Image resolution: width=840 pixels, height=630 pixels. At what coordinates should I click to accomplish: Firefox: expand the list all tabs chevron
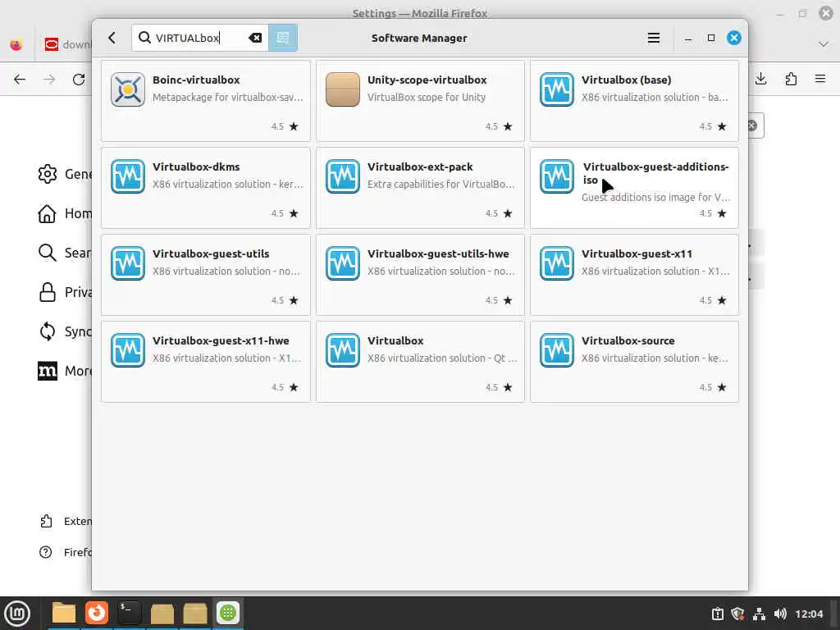click(824, 44)
